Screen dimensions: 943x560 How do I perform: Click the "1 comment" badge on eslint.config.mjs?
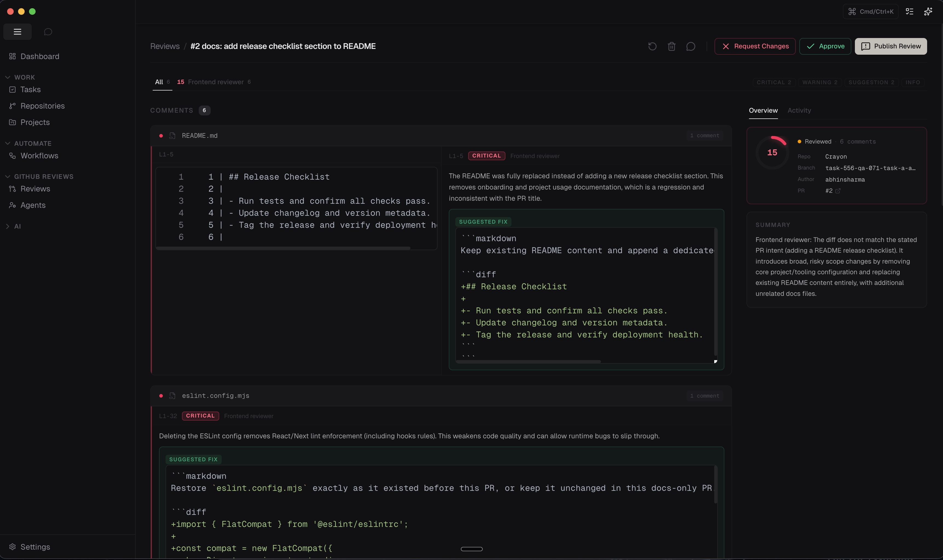pyautogui.click(x=705, y=396)
